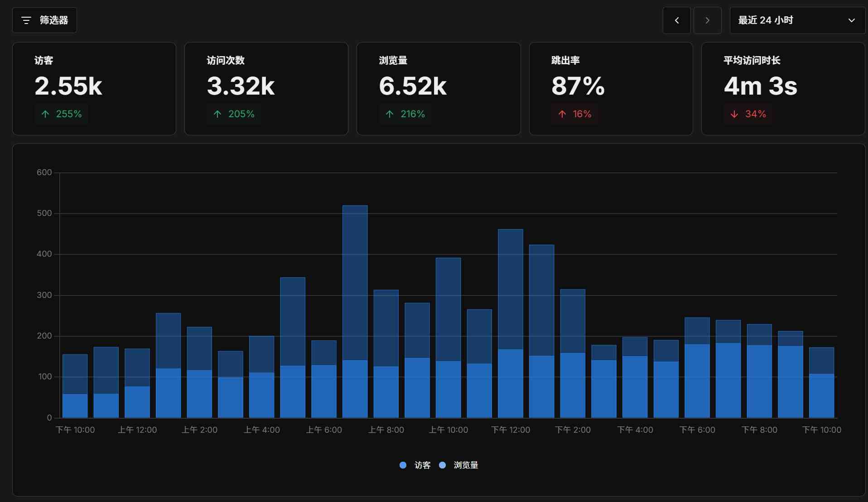The image size is (868, 502).
Task: Expand the 最近 24 小时 date range dropdown
Action: pos(788,20)
